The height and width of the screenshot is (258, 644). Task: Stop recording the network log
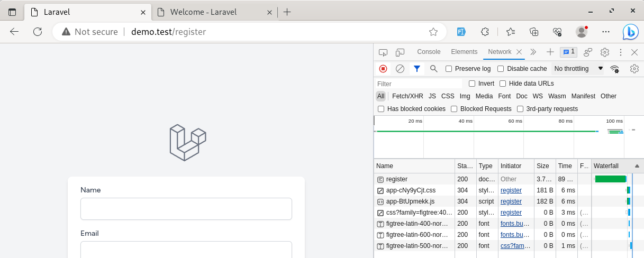[x=383, y=69]
